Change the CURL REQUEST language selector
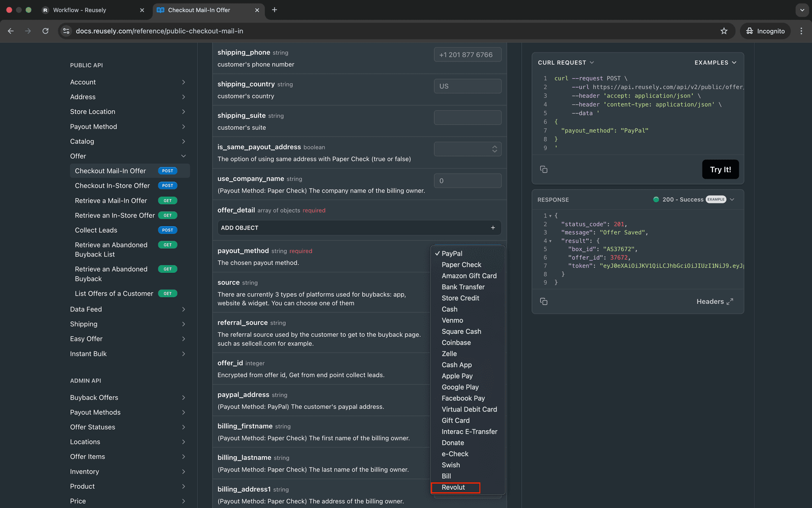Screen dimensions: 812x508 click(566, 62)
